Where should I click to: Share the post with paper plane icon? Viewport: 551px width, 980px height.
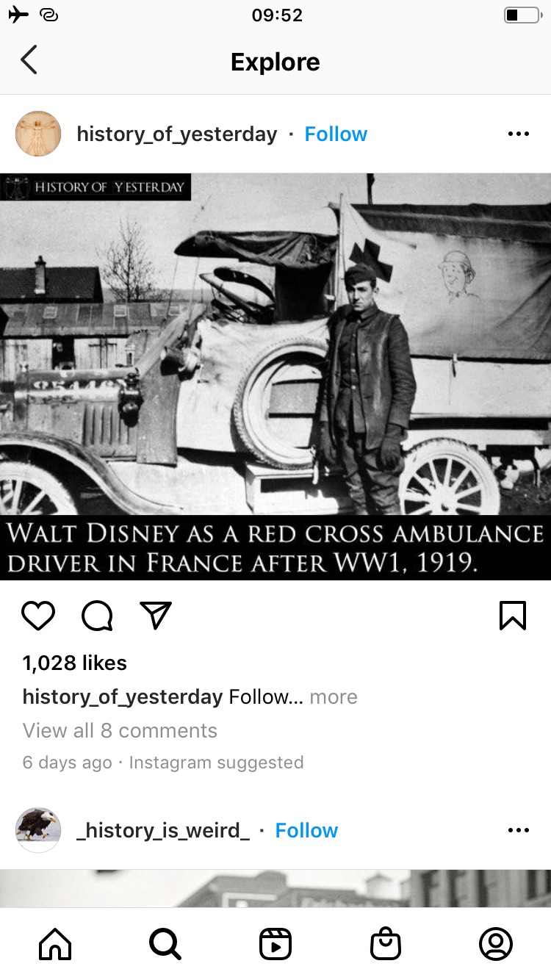click(156, 616)
